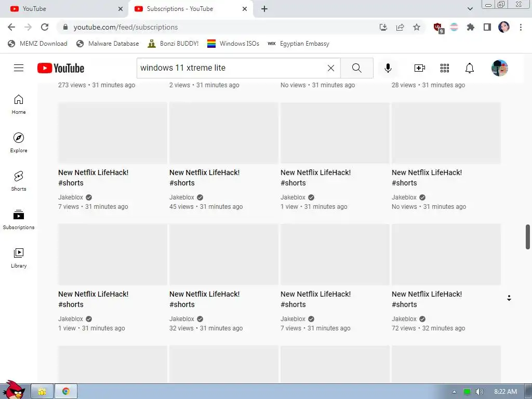This screenshot has width=532, height=399.
Task: Open the MEMZ Download bookmark
Action: 37,44
